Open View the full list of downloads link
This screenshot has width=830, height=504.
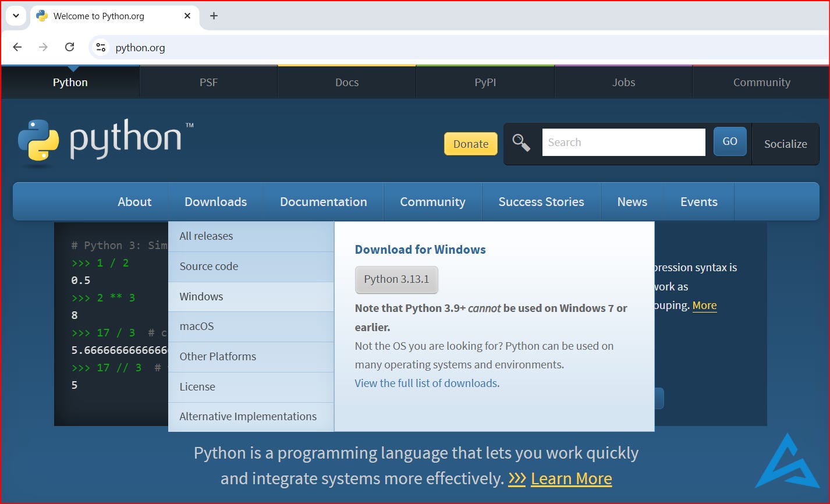click(x=426, y=384)
